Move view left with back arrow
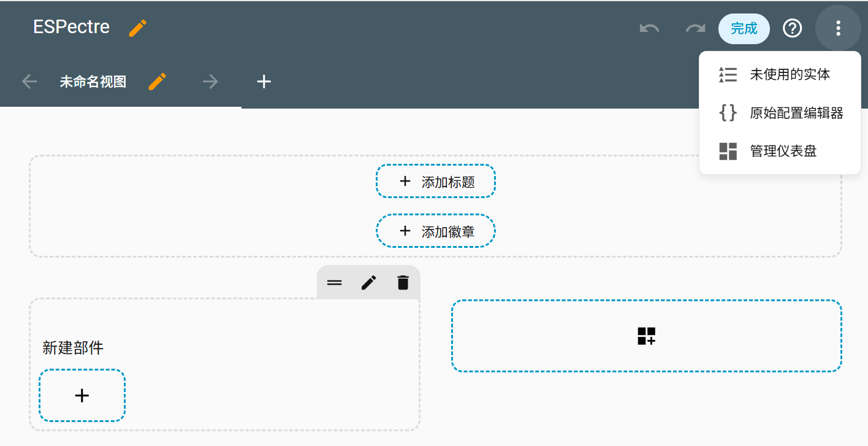The height and width of the screenshot is (446, 868). pyautogui.click(x=29, y=82)
